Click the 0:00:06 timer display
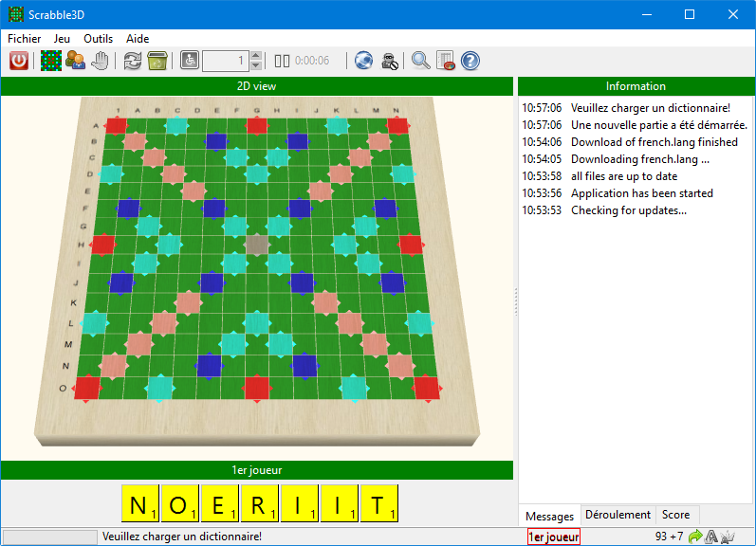This screenshot has height=546, width=756. (312, 61)
